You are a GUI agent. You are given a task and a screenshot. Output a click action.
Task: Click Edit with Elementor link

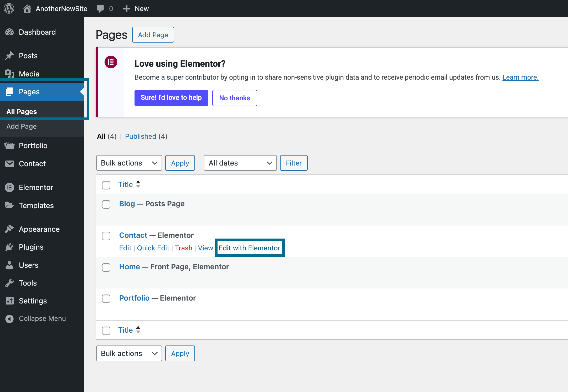click(250, 248)
